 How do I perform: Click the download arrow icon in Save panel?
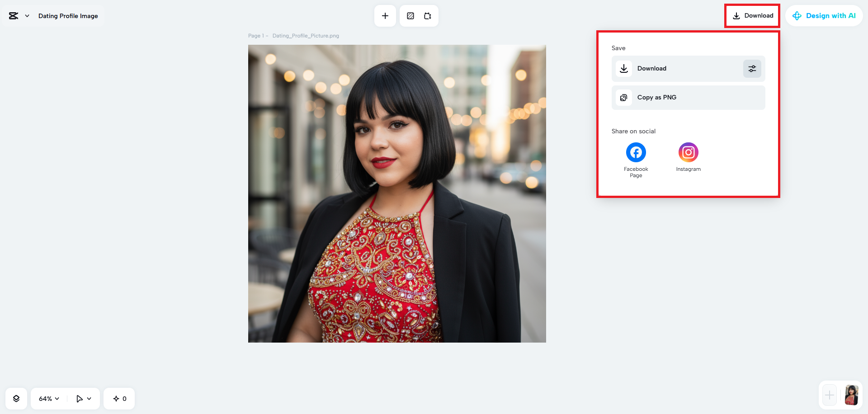[623, 68]
